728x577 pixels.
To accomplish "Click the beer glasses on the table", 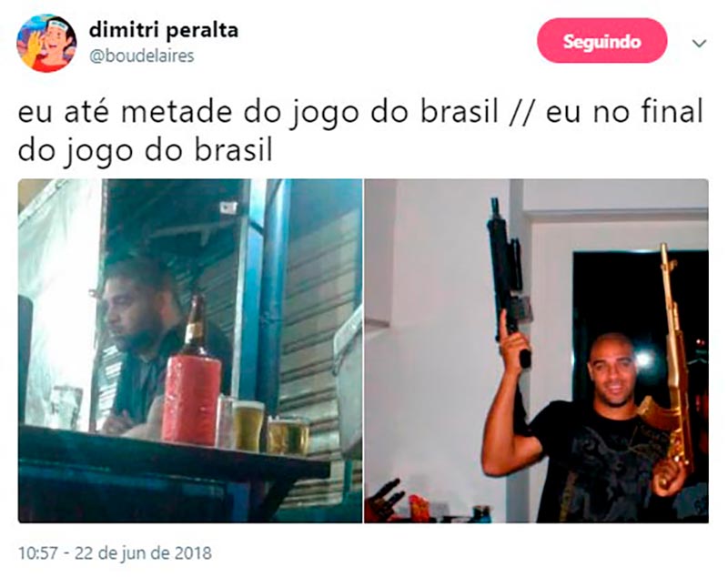I will click(263, 426).
